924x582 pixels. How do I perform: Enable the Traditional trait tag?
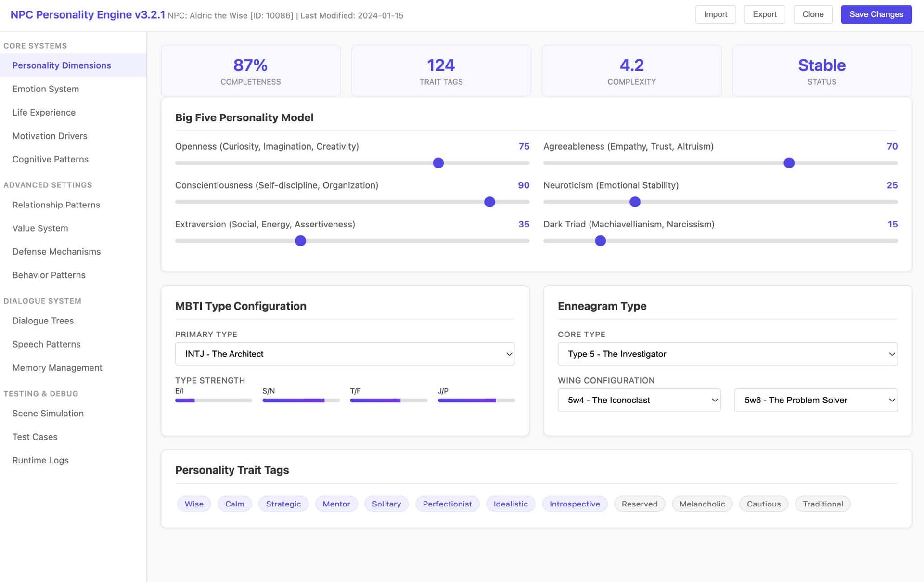tap(822, 504)
